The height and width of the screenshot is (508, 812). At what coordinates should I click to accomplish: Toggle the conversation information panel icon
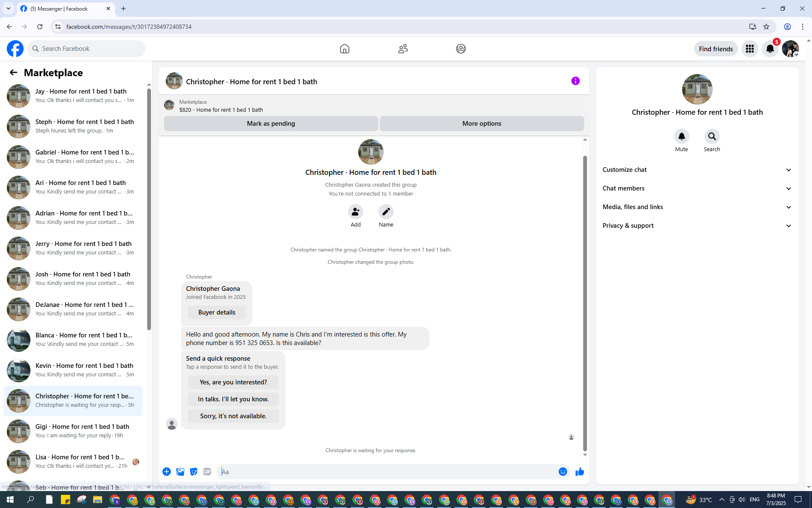(575, 81)
